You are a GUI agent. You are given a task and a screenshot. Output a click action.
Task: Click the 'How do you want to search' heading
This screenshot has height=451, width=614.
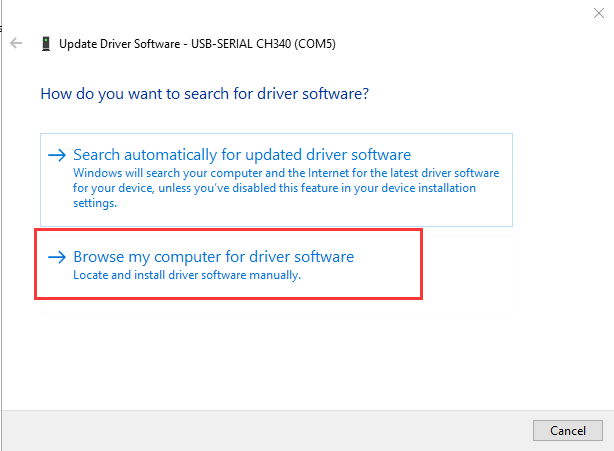205,94
